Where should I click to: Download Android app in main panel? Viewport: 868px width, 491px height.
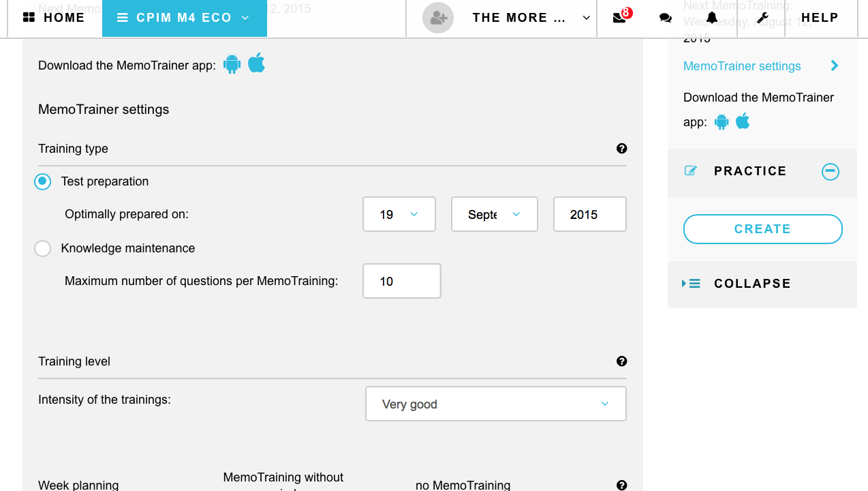coord(232,64)
